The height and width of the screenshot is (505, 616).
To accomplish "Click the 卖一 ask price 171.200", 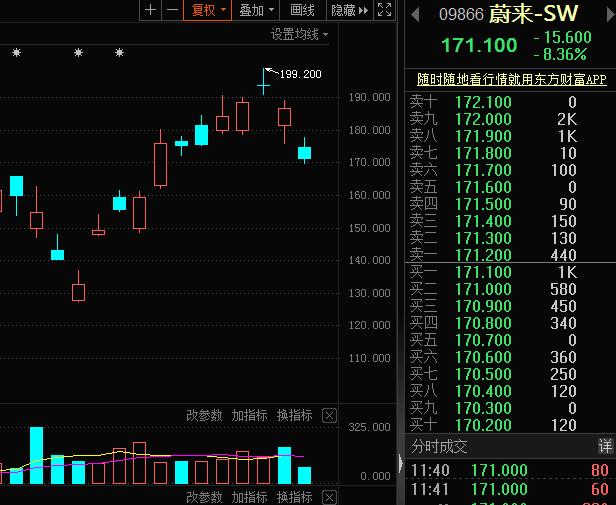I will pos(483,254).
